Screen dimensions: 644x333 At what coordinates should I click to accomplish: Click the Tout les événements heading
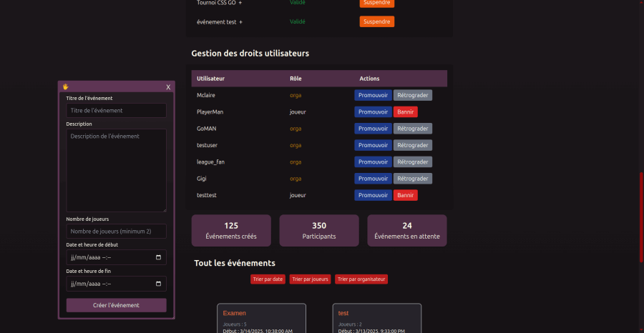[x=235, y=263]
